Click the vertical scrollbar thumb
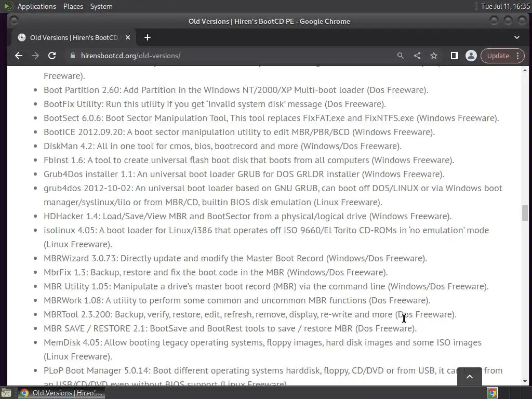 525,214
